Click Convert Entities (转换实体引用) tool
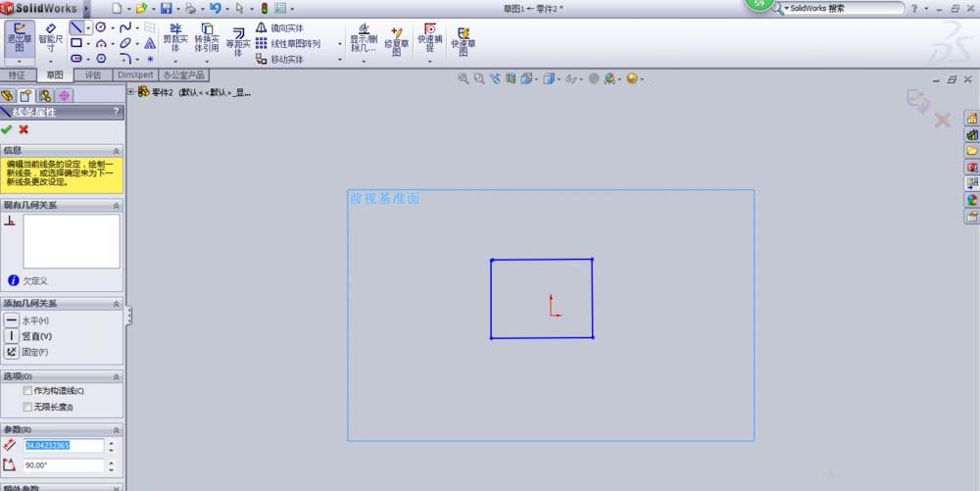The height and width of the screenshot is (491, 980). pyautogui.click(x=207, y=39)
